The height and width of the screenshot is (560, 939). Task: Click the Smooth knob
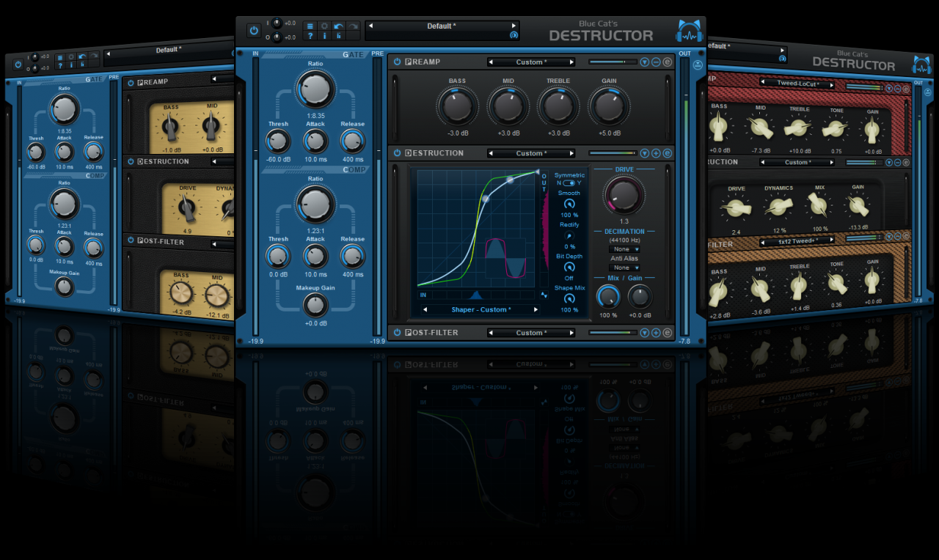(569, 204)
